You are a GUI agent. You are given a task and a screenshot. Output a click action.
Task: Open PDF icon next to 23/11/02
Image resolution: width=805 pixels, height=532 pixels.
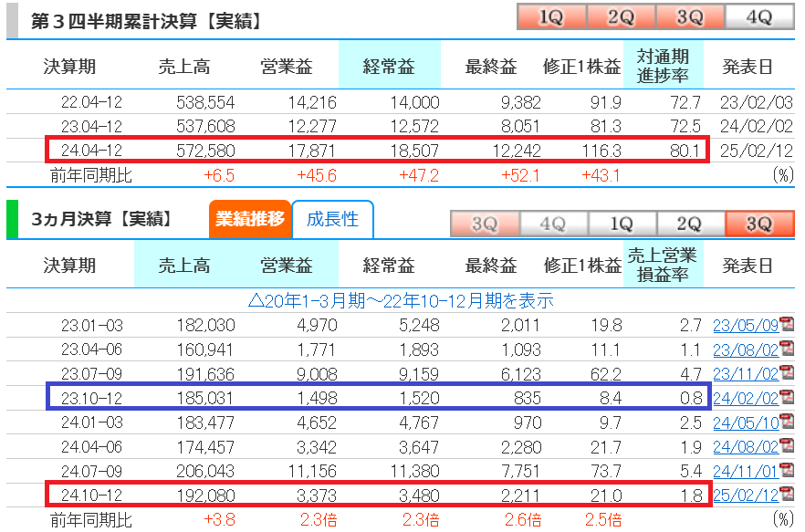coord(787,372)
